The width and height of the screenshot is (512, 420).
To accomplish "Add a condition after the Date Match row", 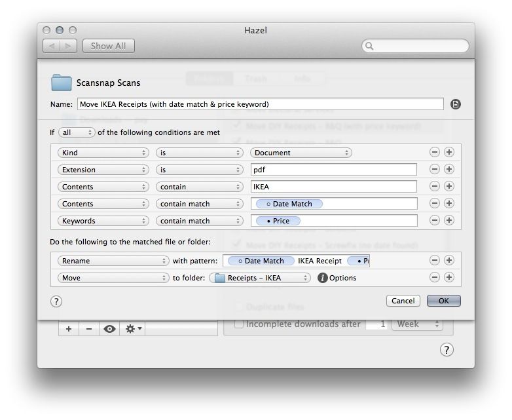I will coord(449,203).
